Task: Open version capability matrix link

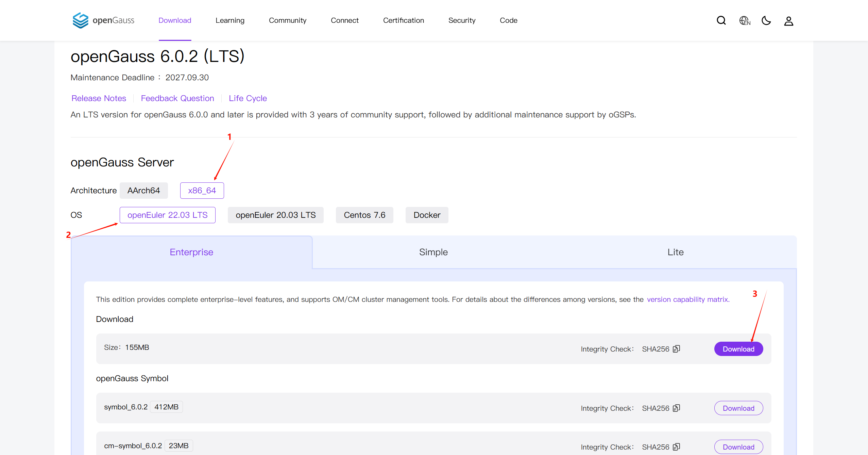Action: click(x=688, y=299)
